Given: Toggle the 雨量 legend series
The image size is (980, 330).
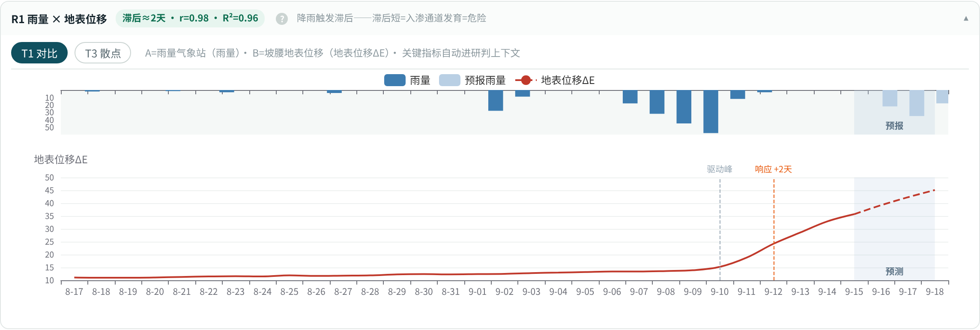Looking at the screenshot, I should (x=407, y=80).
